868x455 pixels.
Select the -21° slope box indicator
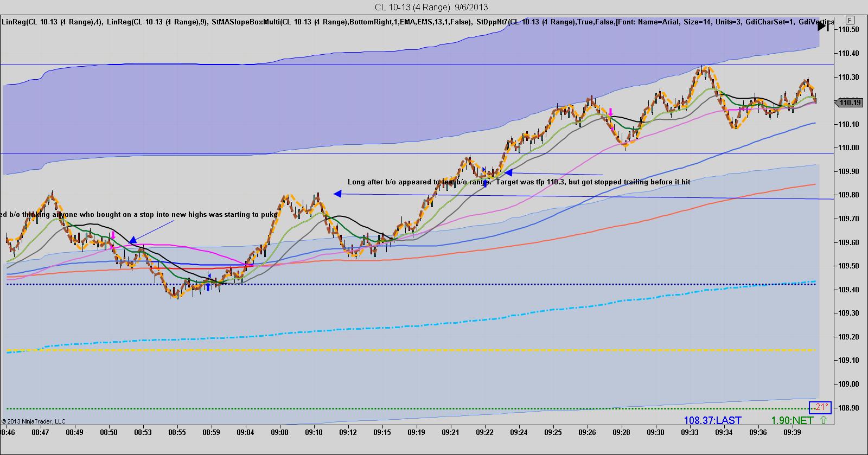coord(820,407)
